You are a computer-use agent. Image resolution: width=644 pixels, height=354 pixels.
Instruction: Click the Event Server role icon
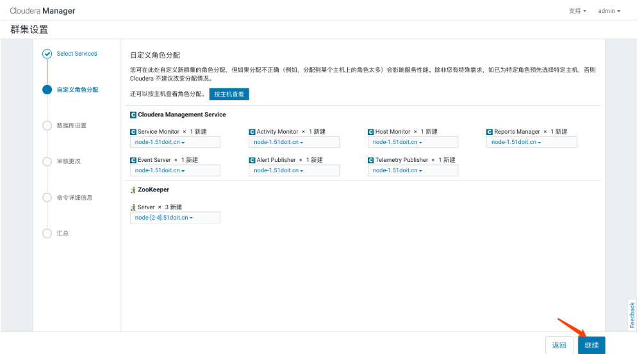pyautogui.click(x=133, y=161)
